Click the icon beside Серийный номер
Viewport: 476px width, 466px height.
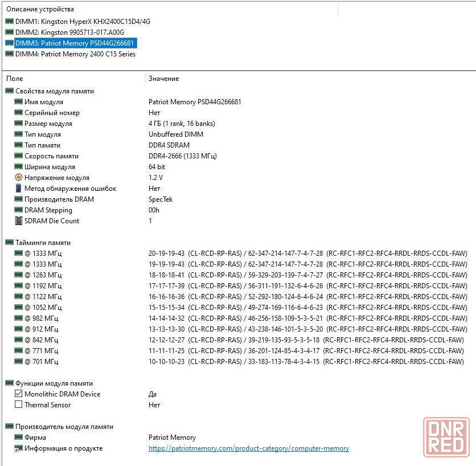tap(19, 112)
